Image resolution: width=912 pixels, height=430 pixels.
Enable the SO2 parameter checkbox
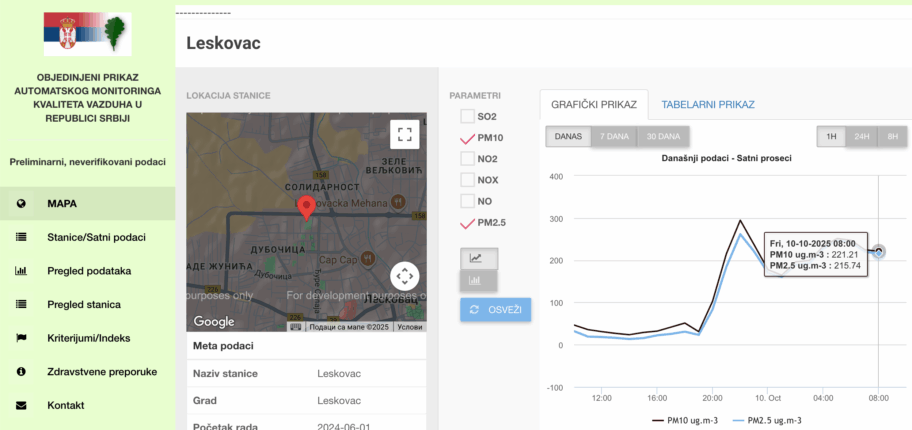click(x=467, y=117)
